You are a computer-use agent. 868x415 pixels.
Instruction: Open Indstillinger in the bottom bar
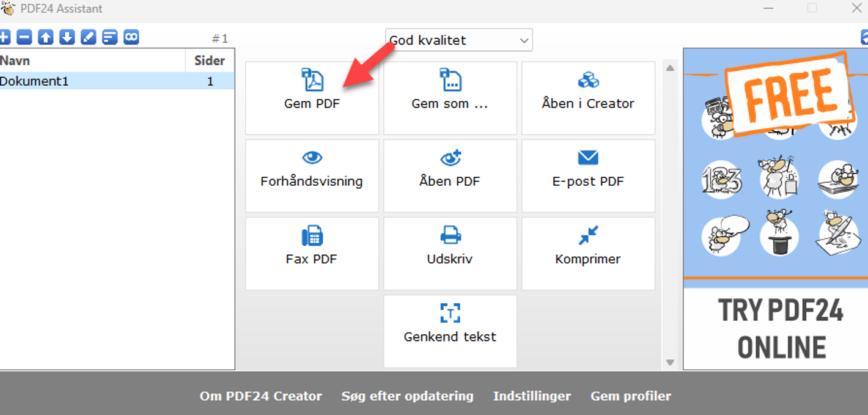[532, 396]
